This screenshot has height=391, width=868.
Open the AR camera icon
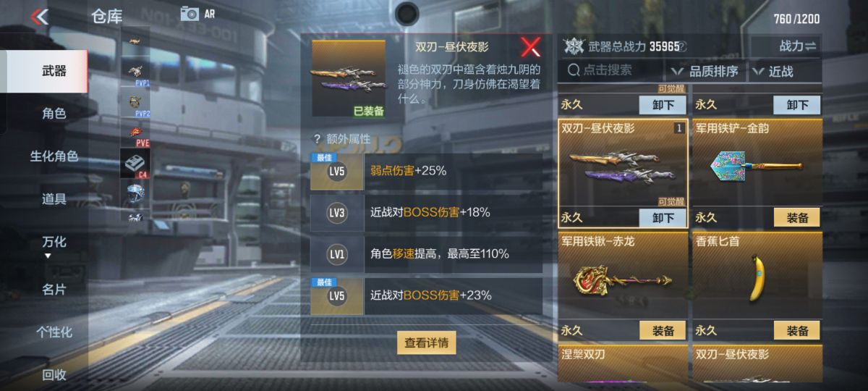(190, 13)
